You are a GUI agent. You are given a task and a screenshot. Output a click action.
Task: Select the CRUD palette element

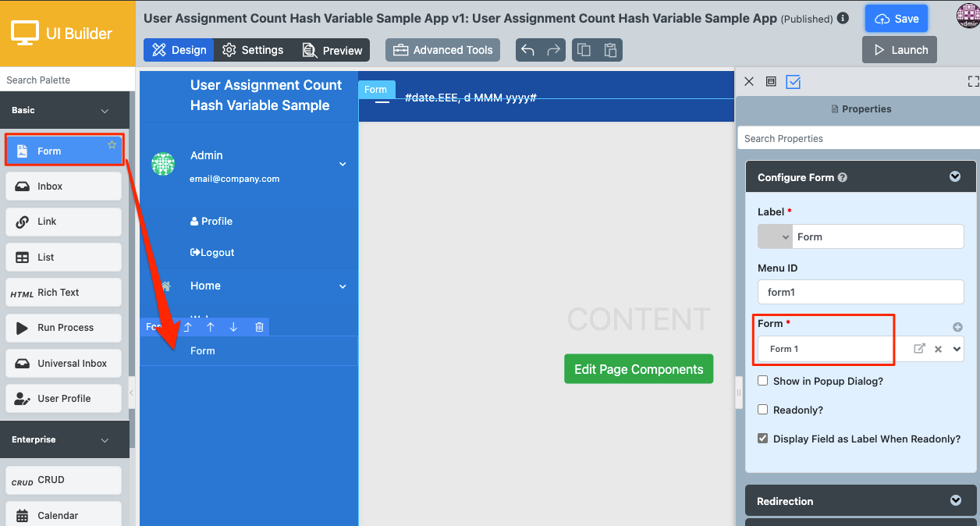(63, 480)
